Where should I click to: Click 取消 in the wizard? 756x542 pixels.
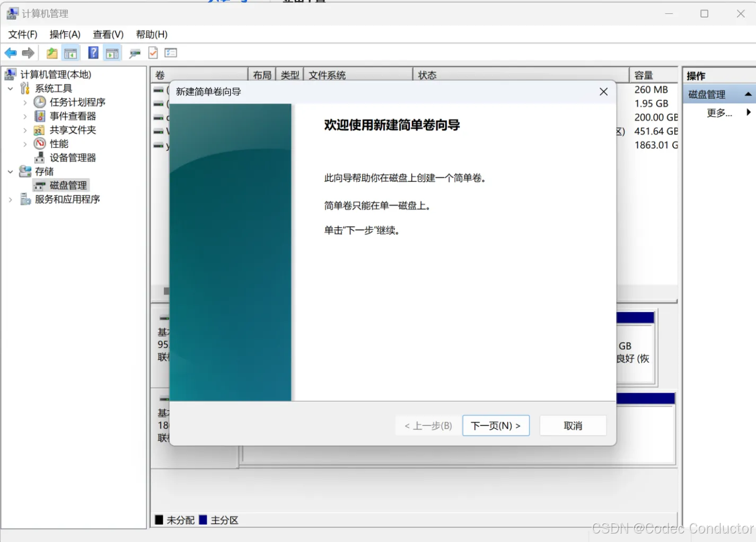tap(573, 425)
